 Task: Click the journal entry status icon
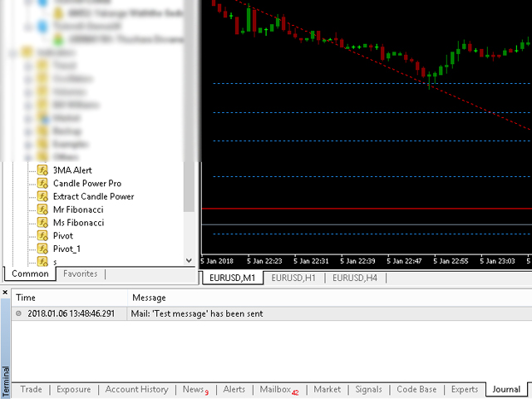click(18, 313)
